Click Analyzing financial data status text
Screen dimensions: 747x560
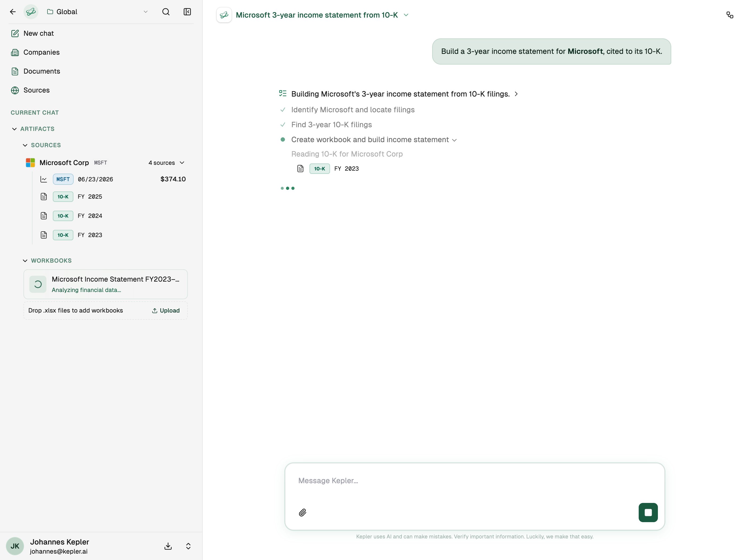(86, 290)
